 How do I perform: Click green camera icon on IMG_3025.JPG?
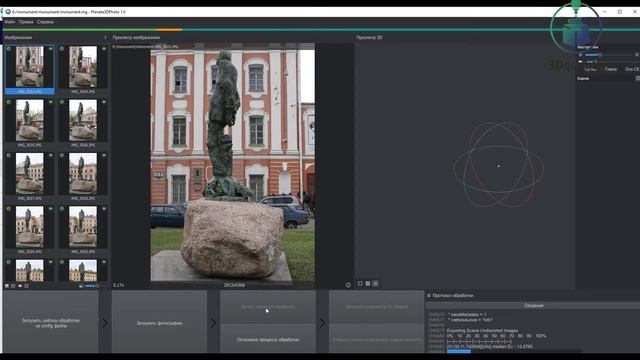click(51, 102)
